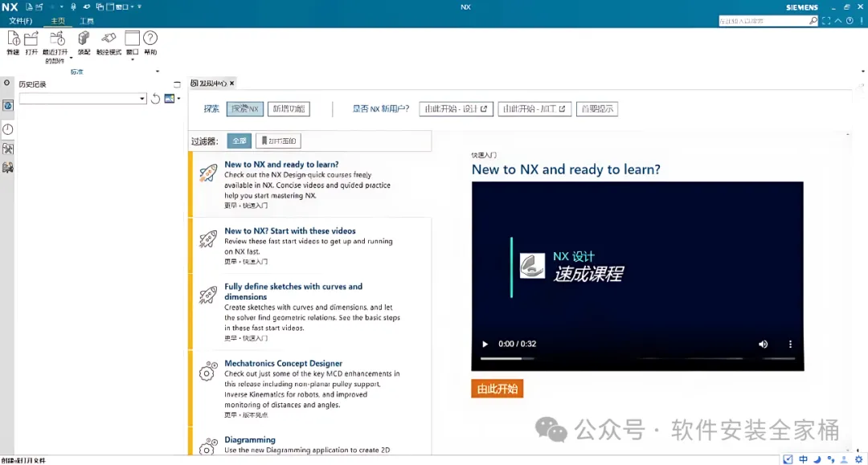Image resolution: width=868 pixels, height=465 pixels.
Task: Open the quick access toolbar customize arrow
Action: pos(140,7)
